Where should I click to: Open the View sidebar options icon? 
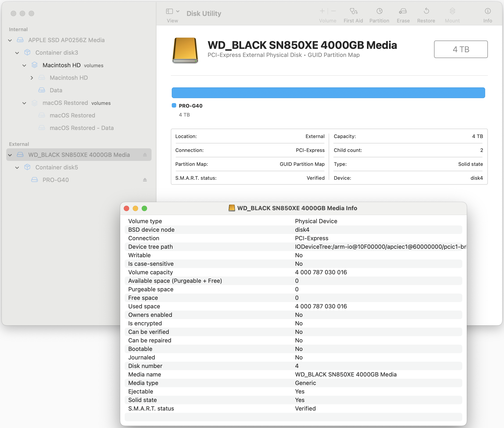[169, 11]
